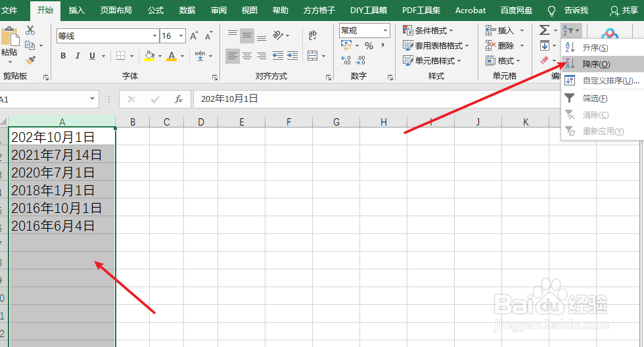Click Merge and Center icon
This screenshot has height=347, width=644.
(313, 56)
